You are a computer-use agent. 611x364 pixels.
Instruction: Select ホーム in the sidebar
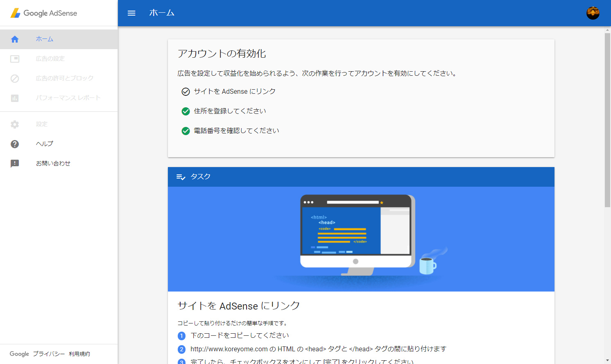pyautogui.click(x=59, y=39)
